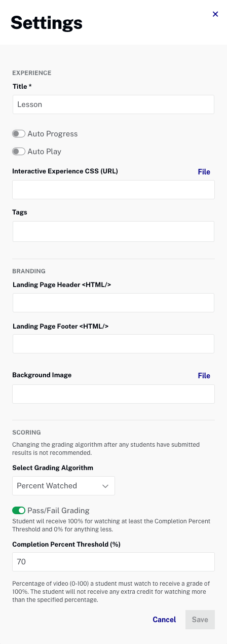Disable the Pass/Fail Grading toggle
This screenshot has width=227, height=644.
coord(19,510)
